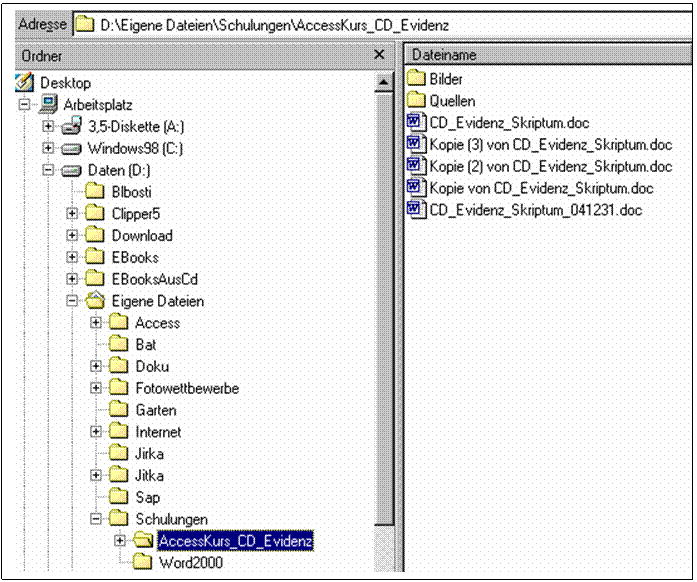Image resolution: width=697 pixels, height=582 pixels.
Task: Select the EBooksAusCd folder label
Action: pos(155,279)
